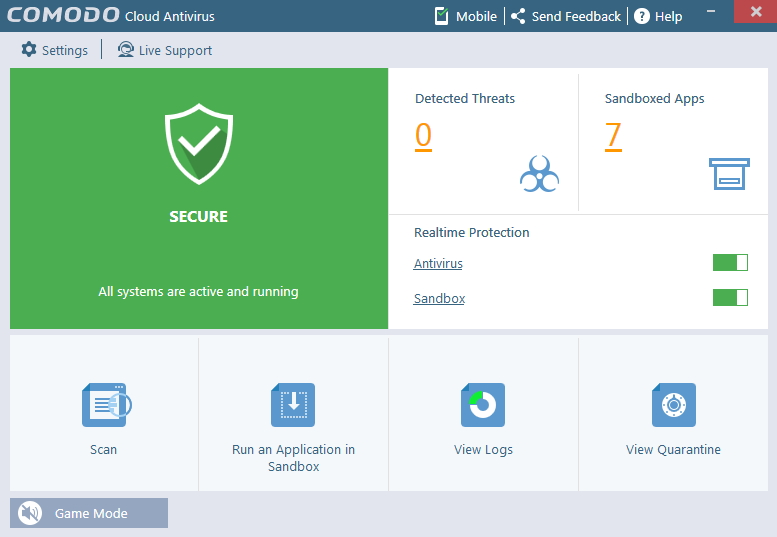Click the Help question mark icon
Viewport: 777px width, 537px height.
coord(641,16)
